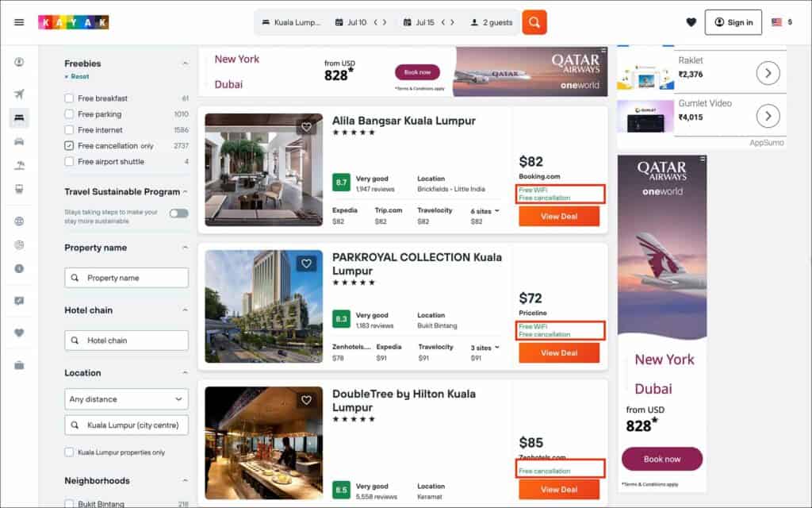Collapse the Hotel chain section

(x=185, y=310)
